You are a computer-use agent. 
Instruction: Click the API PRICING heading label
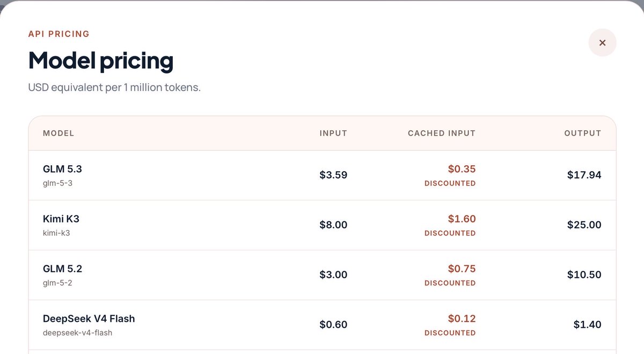(x=59, y=34)
